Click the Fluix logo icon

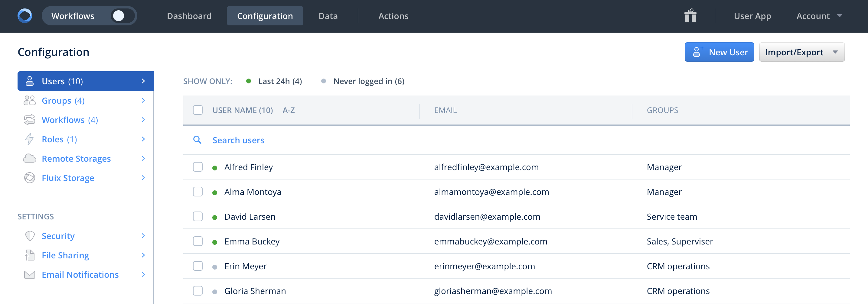24,16
